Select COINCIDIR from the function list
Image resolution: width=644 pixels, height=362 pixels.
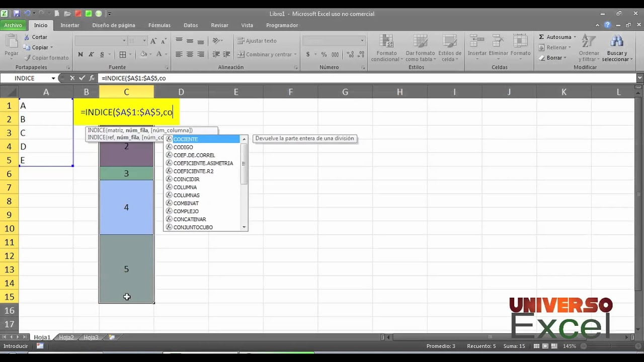(187, 179)
